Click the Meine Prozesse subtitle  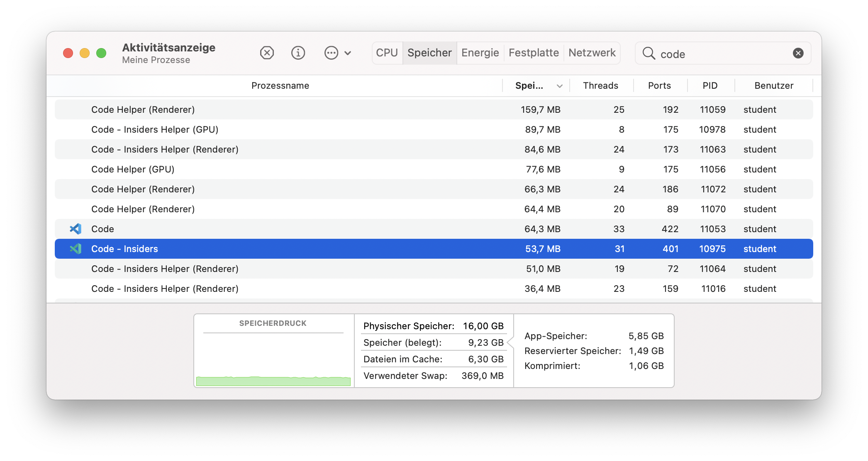coord(156,60)
